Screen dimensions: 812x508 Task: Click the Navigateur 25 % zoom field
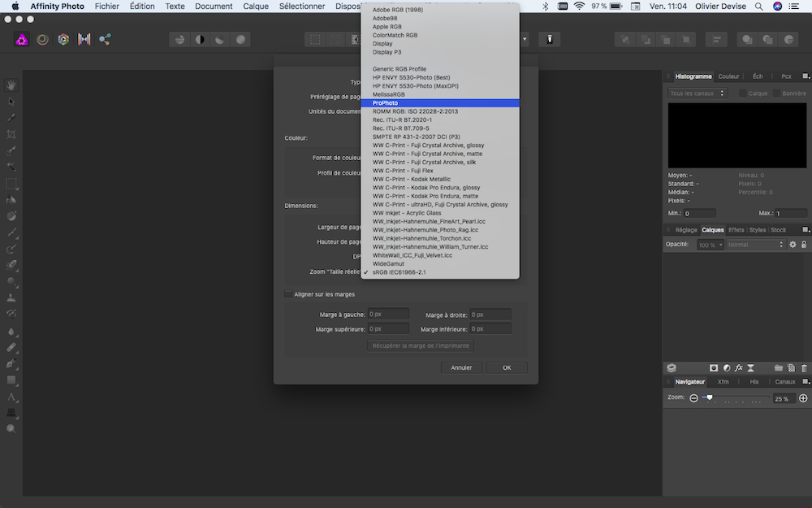tap(784, 398)
